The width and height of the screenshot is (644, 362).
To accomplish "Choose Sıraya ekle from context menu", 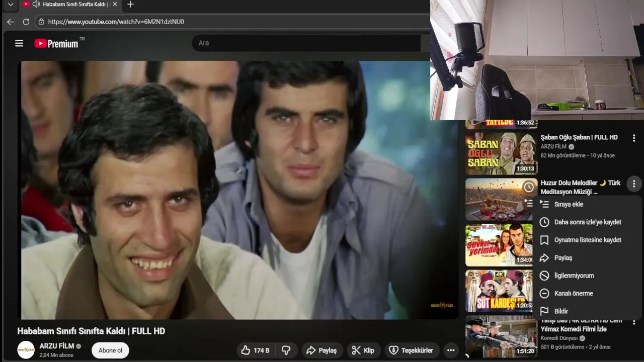I will coord(587,205).
